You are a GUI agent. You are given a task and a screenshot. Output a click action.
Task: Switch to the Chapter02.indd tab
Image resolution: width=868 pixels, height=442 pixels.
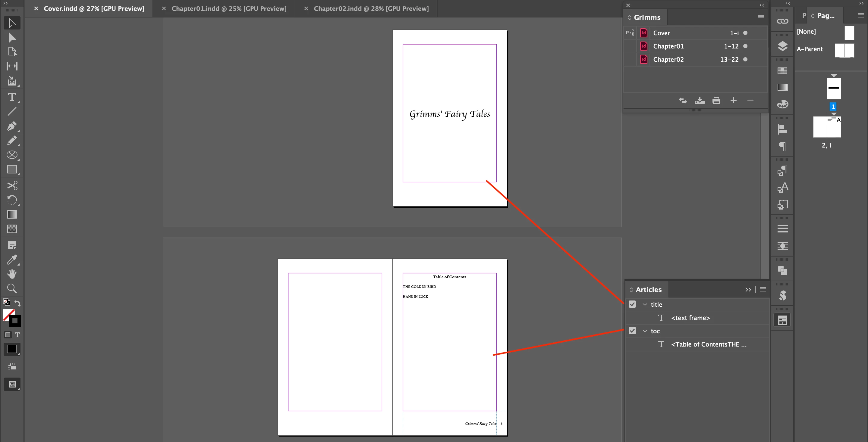[x=371, y=8]
